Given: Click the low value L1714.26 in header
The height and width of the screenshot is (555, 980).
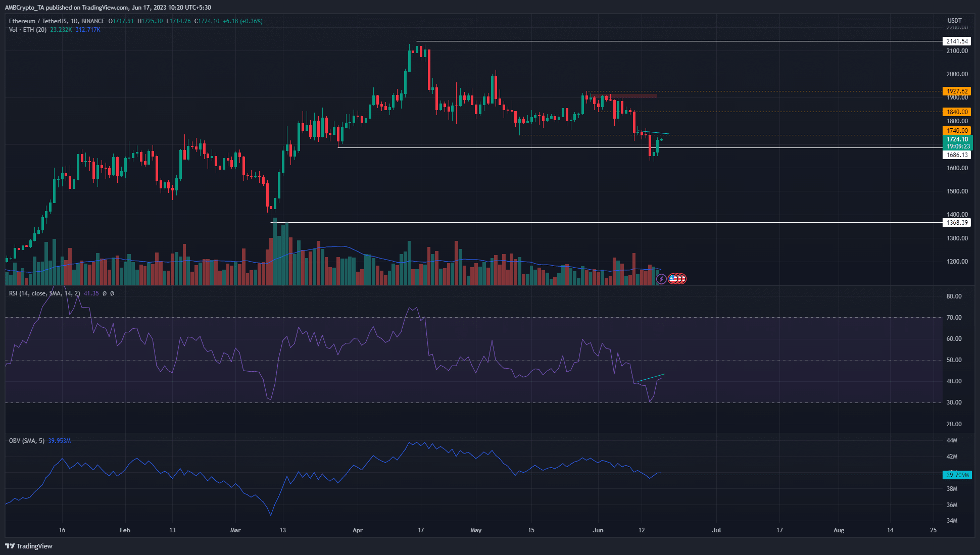Looking at the screenshot, I should (178, 21).
